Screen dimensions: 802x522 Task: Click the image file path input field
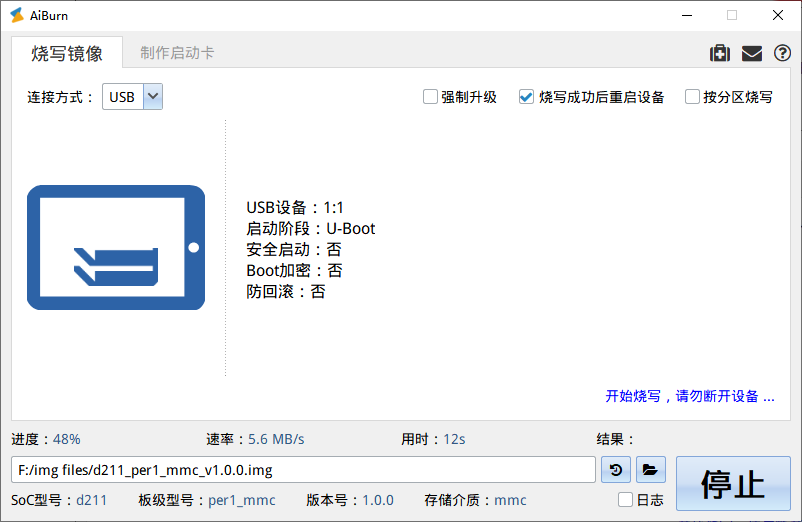[304, 469]
